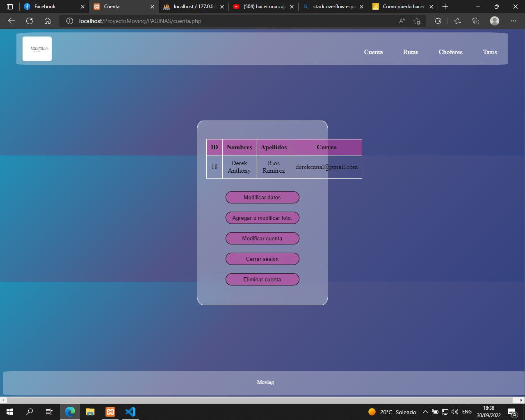This screenshot has width=525, height=420.
Task: Open XAMPP from the taskbar
Action: (x=110, y=412)
